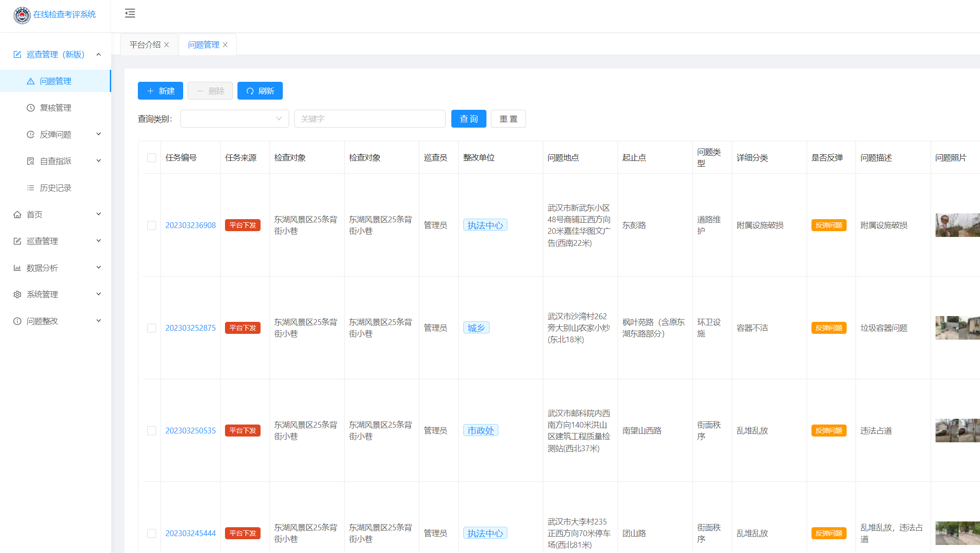Open the 查询类别 dropdown
The image size is (980, 553).
(235, 119)
